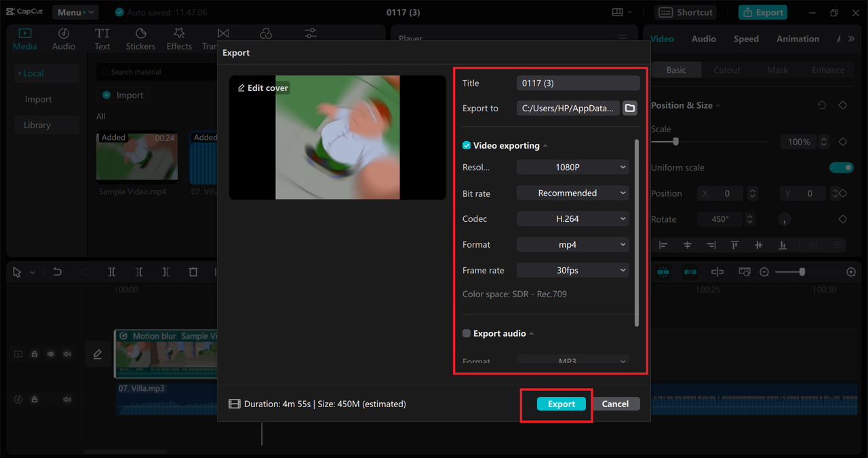
Task: Click the Import button with plus icon
Action: tap(123, 95)
